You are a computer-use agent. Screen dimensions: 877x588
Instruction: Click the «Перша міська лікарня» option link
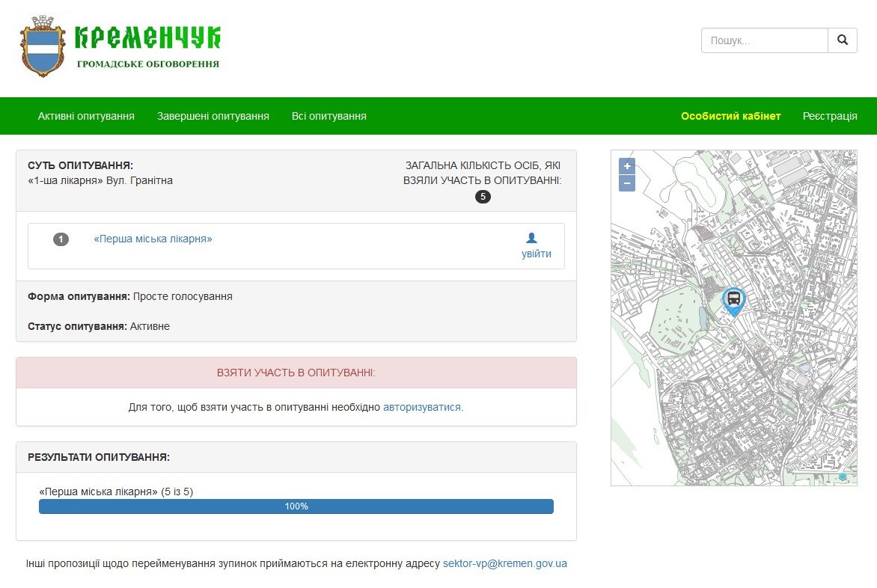click(153, 239)
